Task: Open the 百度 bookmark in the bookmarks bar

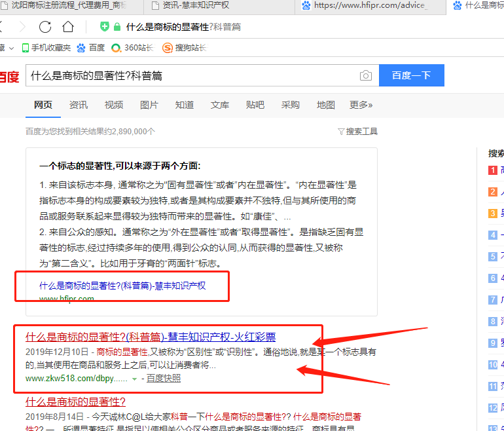Action: (91, 48)
